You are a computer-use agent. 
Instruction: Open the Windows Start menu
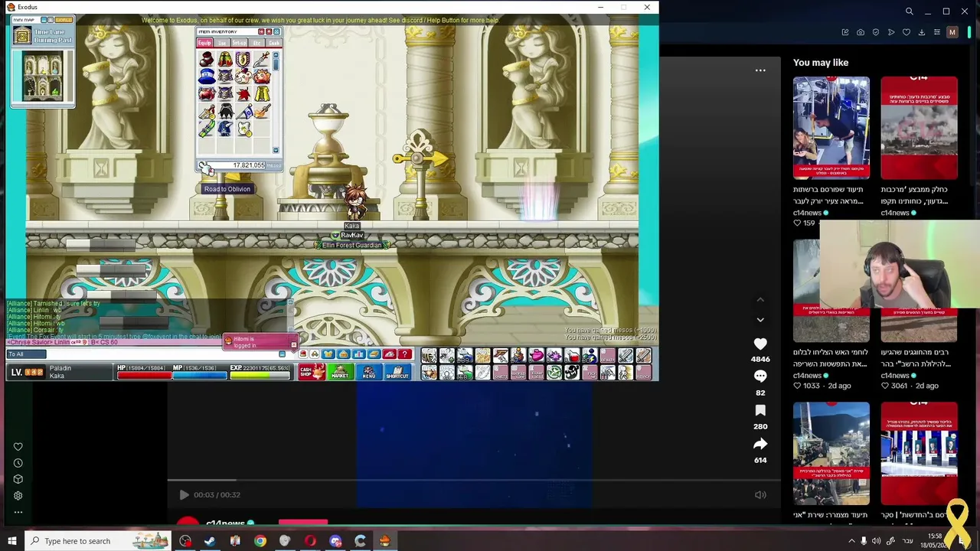tap(11, 541)
